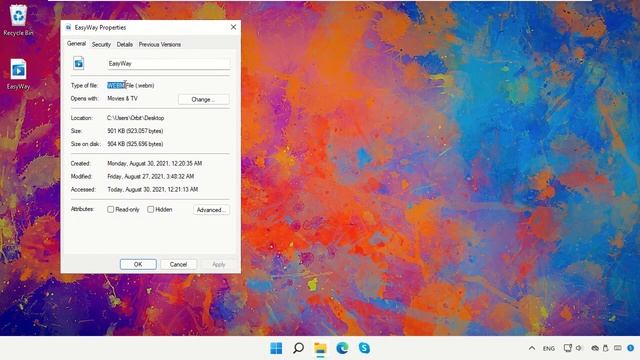Click the Created date Monday, August 30
The image size is (640, 360).
click(x=155, y=163)
